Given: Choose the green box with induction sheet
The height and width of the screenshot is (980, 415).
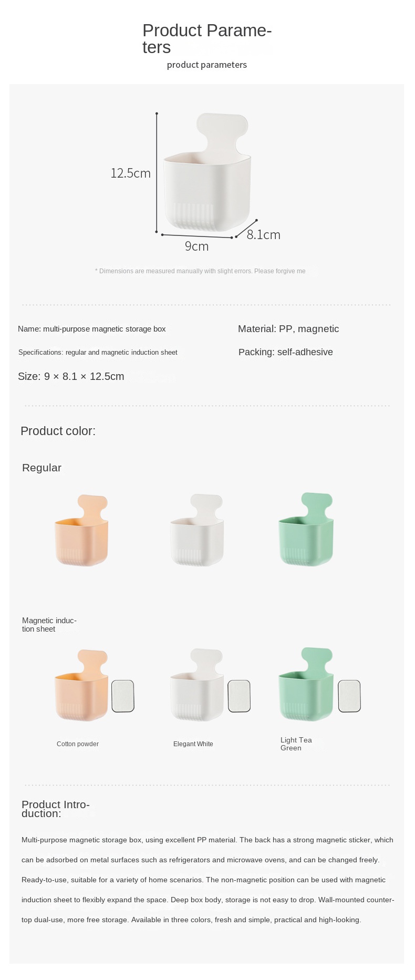Looking at the screenshot, I should point(306,686).
